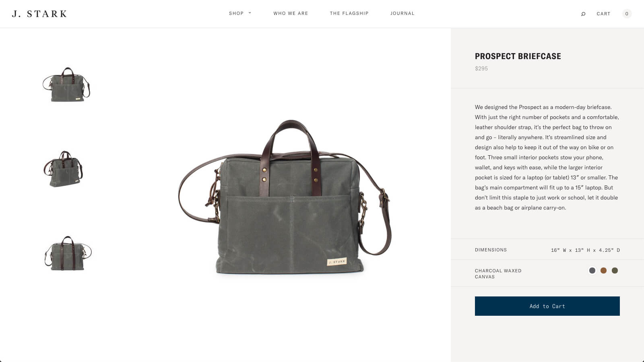Select the charcoal color swatch
This screenshot has height=362, width=644.
point(592,271)
